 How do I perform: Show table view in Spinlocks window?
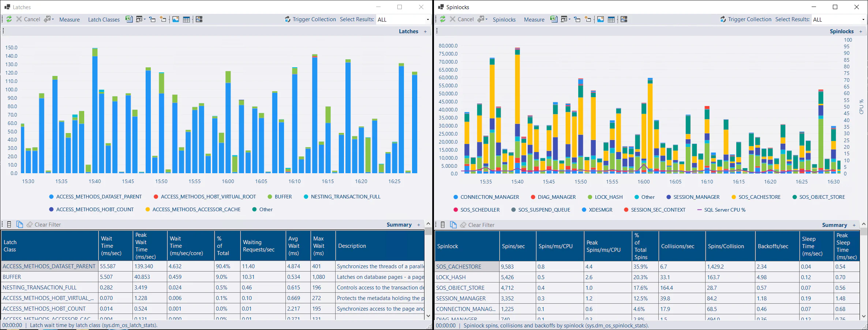(611, 19)
